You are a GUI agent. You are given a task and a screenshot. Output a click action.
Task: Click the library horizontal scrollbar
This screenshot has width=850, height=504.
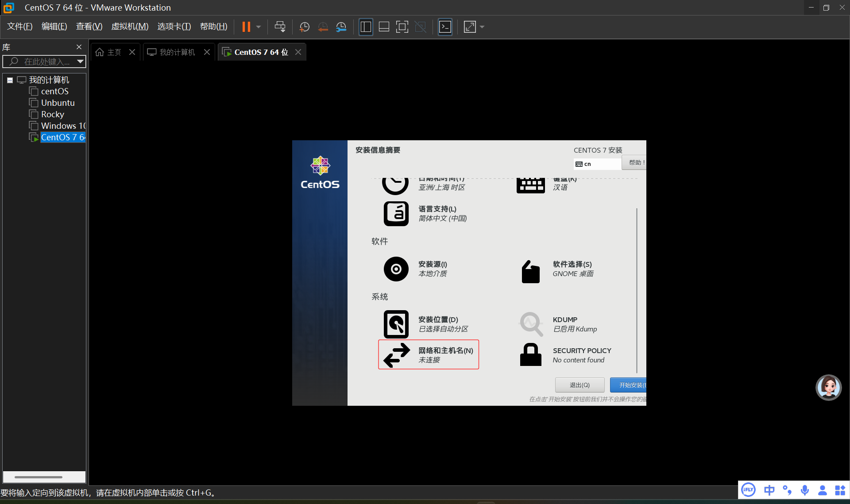39,477
